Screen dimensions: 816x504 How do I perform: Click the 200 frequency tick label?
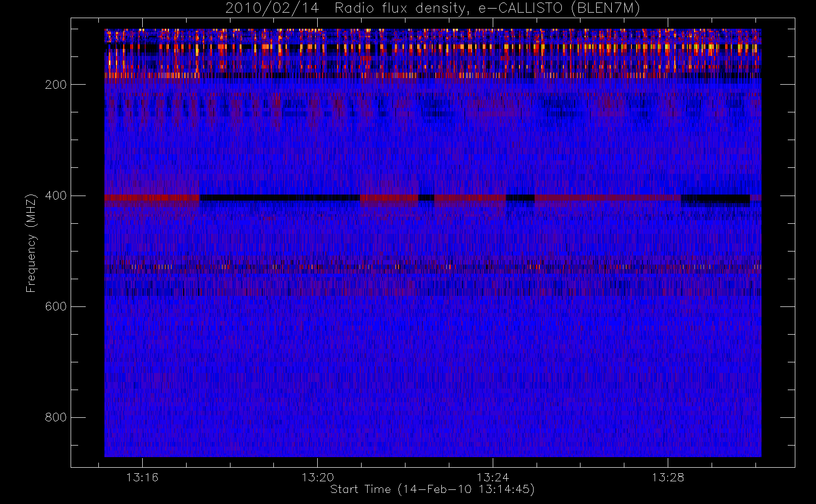[56, 85]
